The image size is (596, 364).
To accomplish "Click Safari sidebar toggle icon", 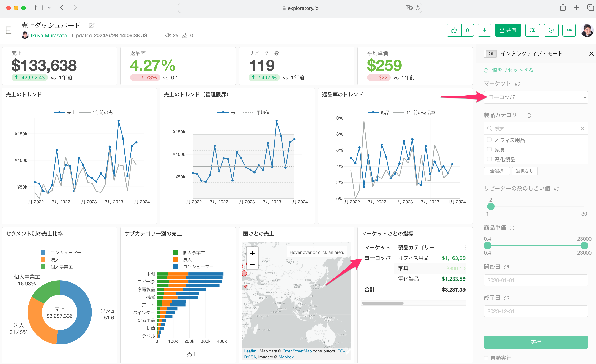I will [x=39, y=8].
